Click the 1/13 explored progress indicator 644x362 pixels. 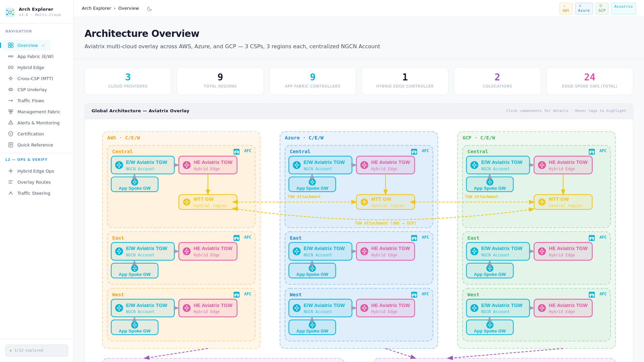click(37, 351)
